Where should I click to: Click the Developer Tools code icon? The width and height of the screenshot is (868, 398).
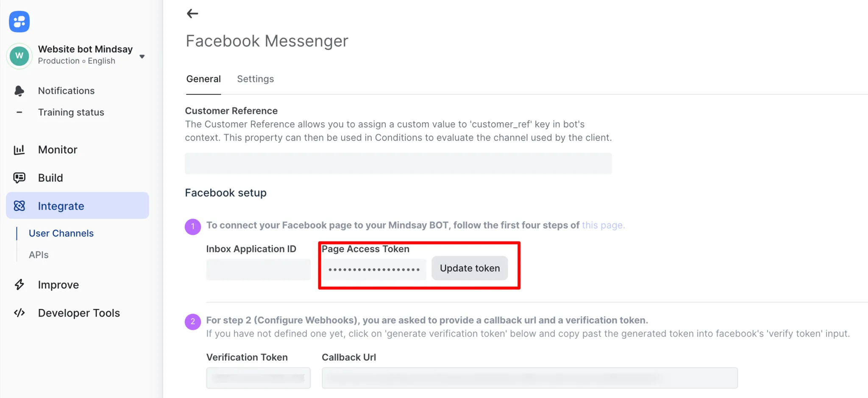19,313
